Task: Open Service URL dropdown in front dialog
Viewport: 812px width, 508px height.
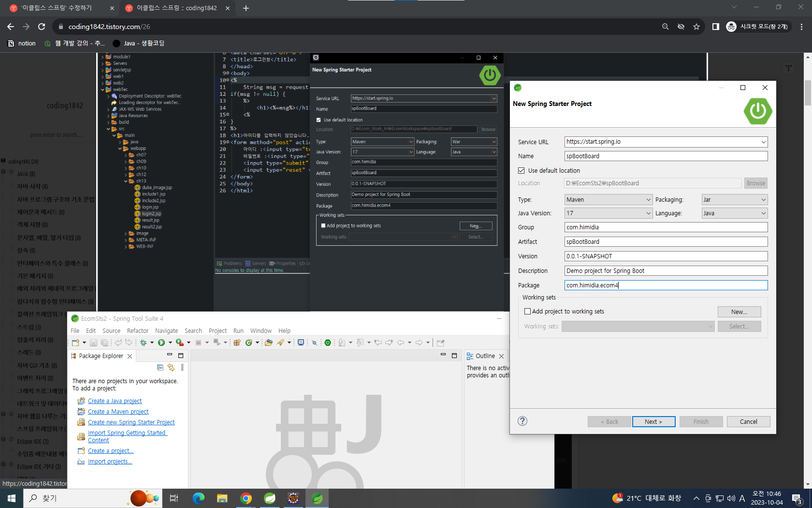Action: click(x=763, y=142)
